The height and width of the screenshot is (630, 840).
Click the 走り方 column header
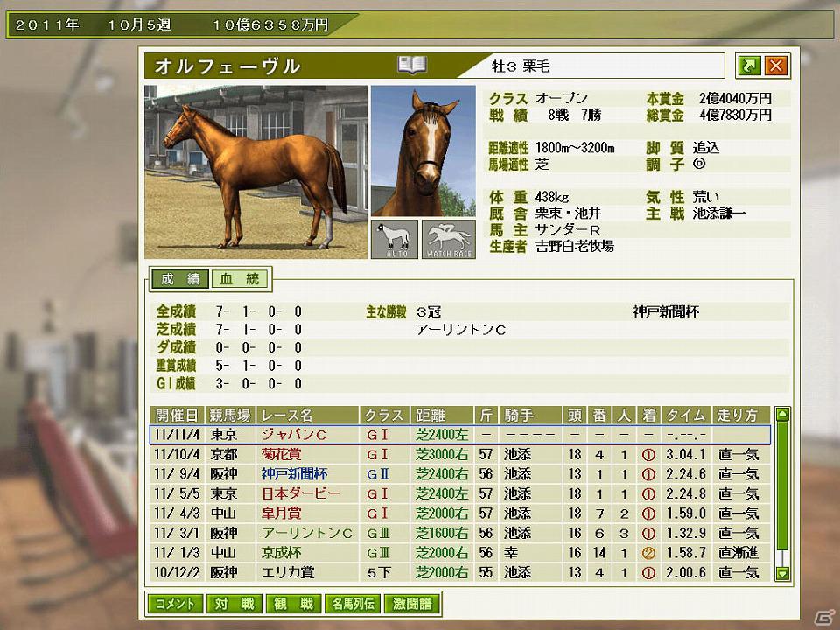tap(741, 415)
